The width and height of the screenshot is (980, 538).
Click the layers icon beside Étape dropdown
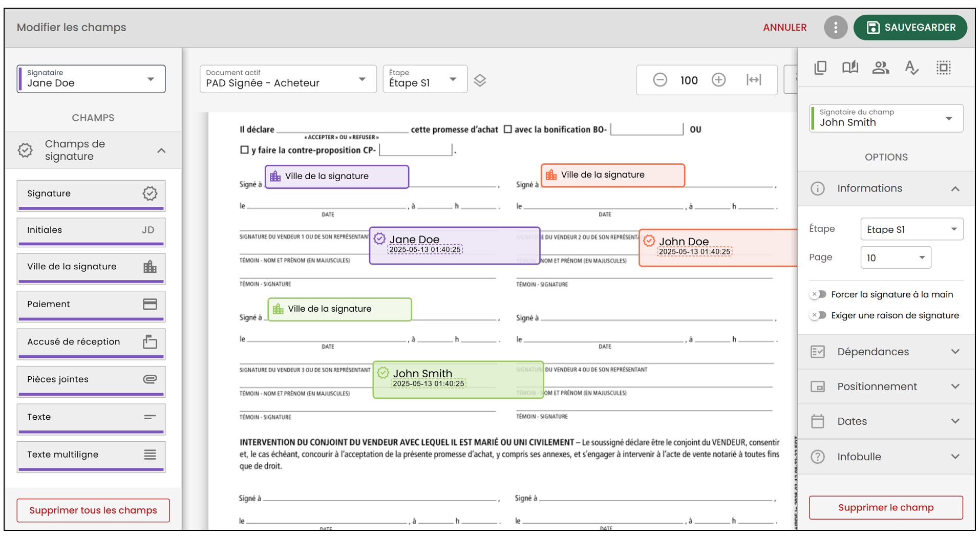pos(480,80)
